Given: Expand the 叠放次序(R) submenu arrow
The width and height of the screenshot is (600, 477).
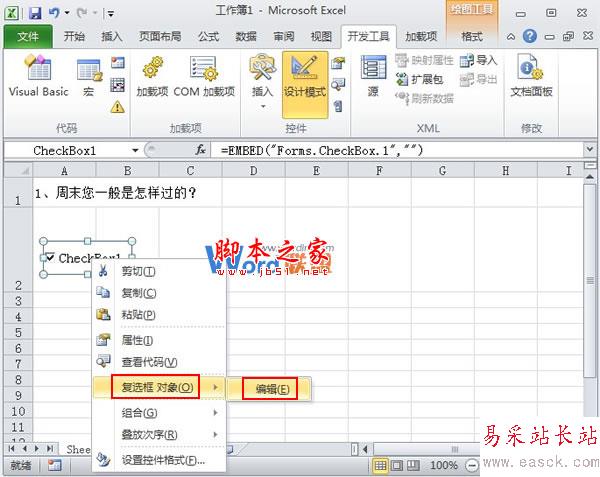Looking at the screenshot, I should 216,434.
